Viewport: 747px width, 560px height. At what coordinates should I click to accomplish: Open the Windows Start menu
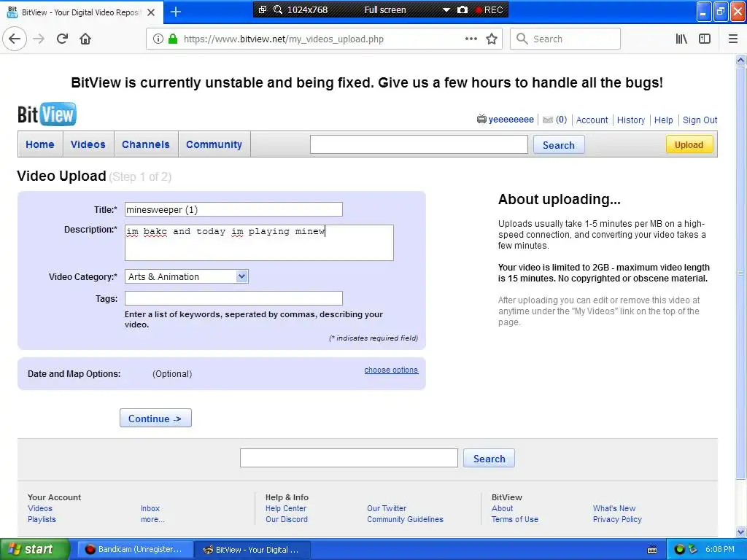coord(34,550)
